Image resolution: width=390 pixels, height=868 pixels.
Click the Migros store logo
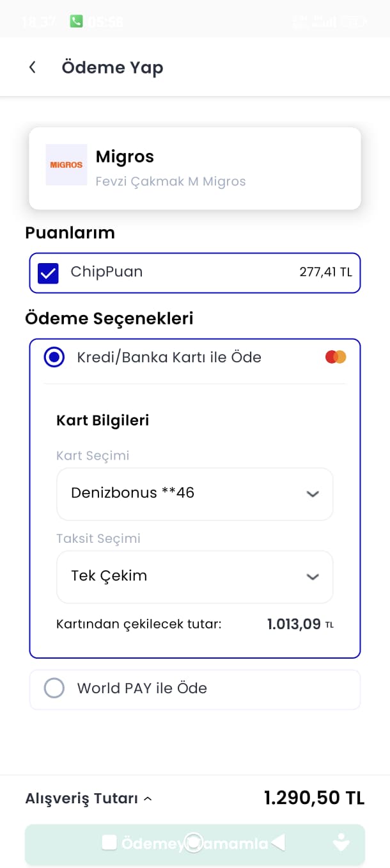(66, 165)
